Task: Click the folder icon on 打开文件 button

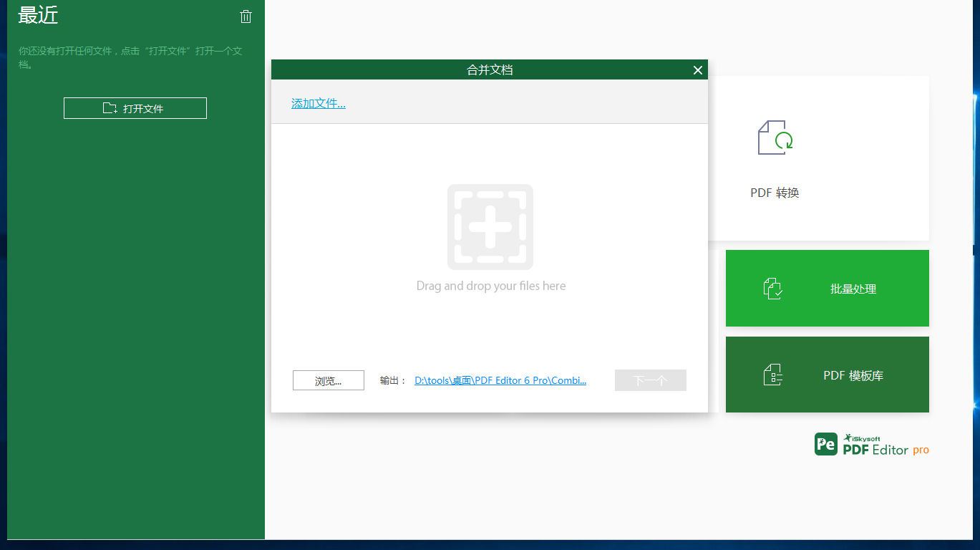Action: tap(109, 107)
